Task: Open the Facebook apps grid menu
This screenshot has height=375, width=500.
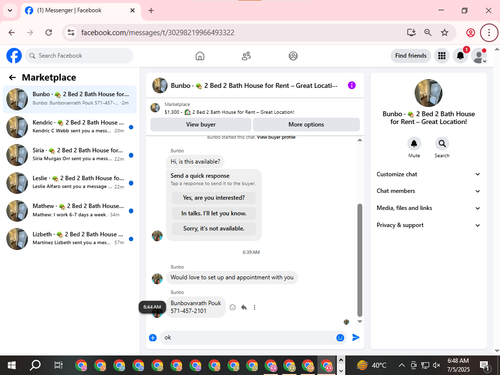Action: click(442, 56)
